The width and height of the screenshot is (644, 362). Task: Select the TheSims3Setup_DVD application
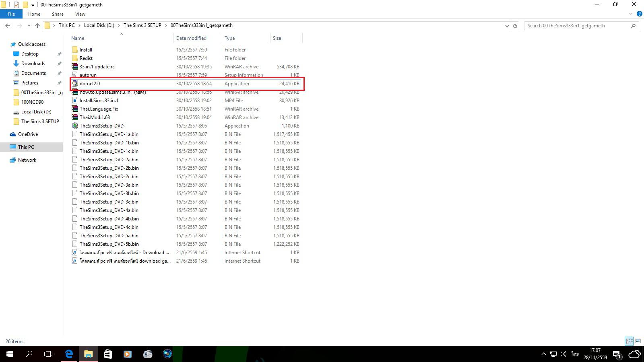tap(101, 126)
